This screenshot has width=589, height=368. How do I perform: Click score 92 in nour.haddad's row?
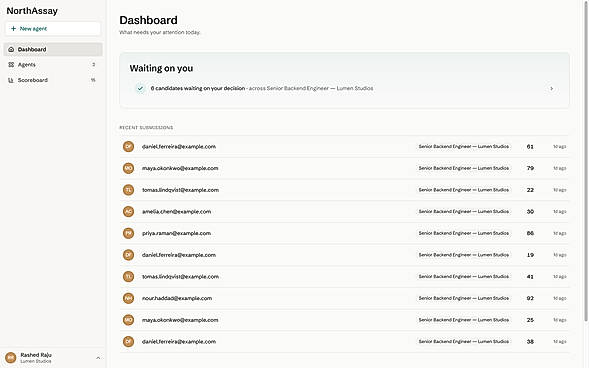click(x=530, y=298)
